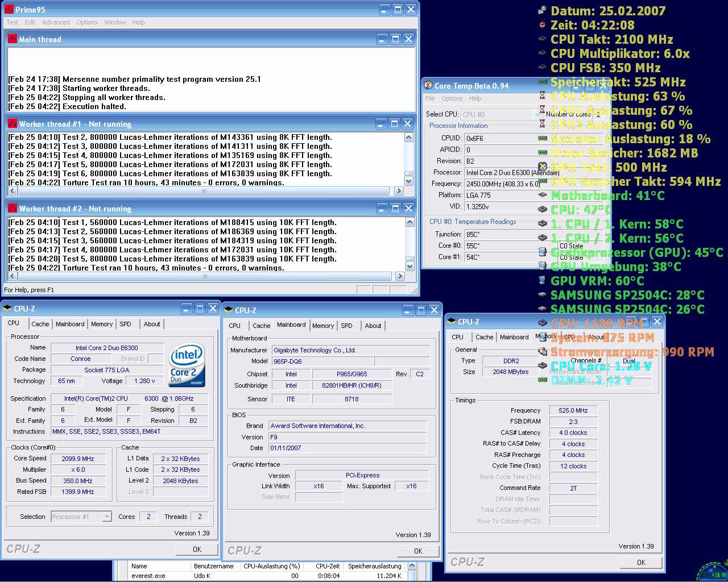Switch to Memory tab in middle CPU-Z
This screenshot has width=728, height=582.
323,326
